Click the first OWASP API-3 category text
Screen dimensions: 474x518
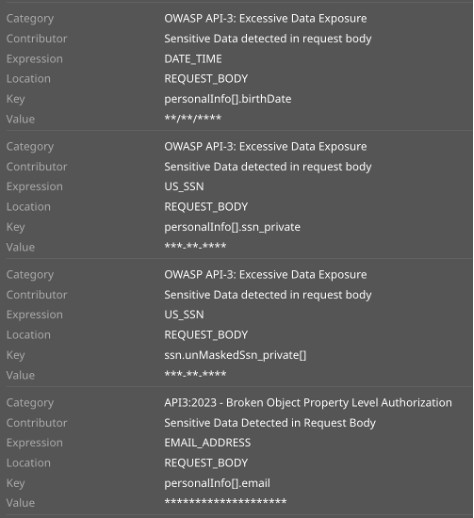pyautogui.click(x=265, y=19)
